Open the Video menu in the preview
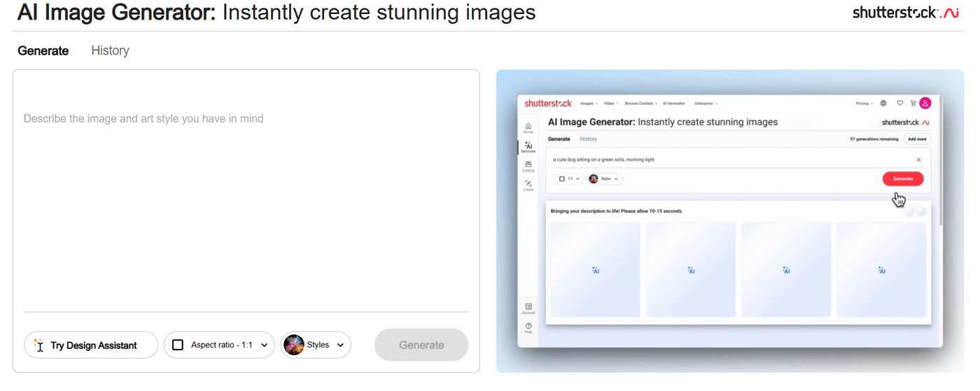 pyautogui.click(x=611, y=103)
